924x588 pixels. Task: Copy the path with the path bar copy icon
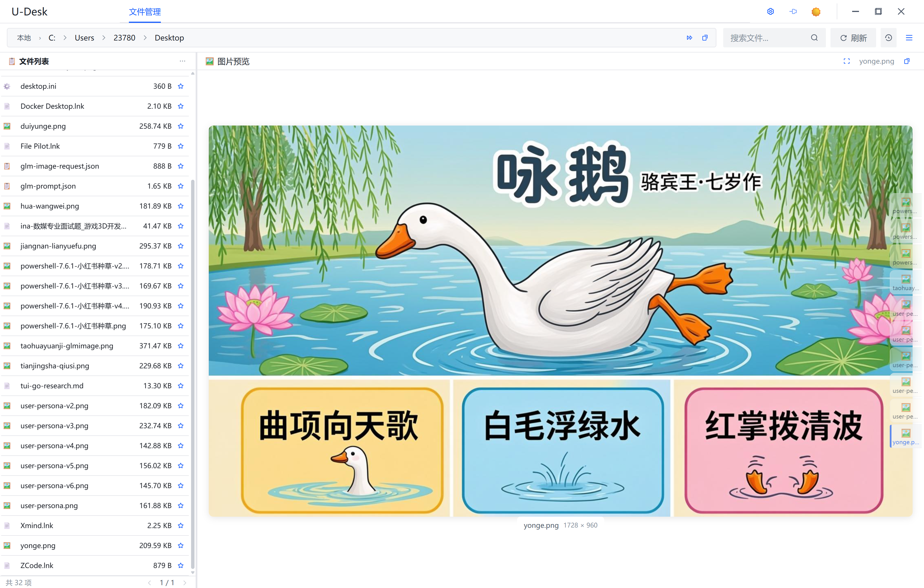[x=705, y=38]
